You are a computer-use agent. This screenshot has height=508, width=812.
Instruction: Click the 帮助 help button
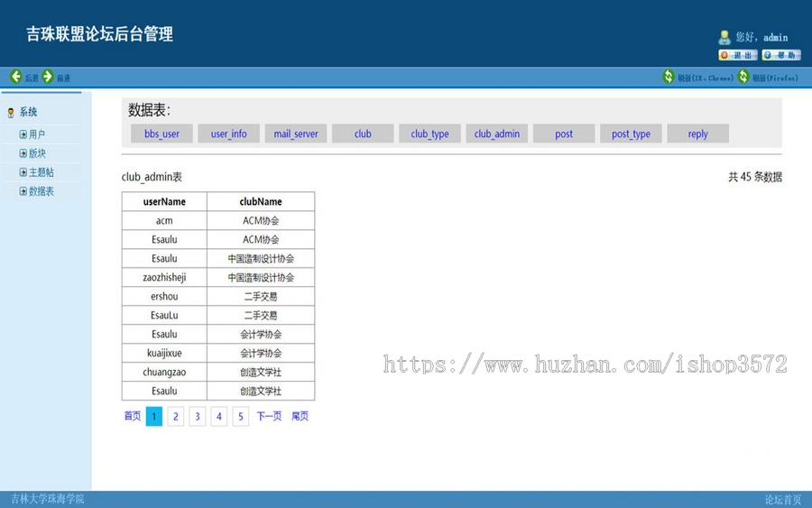[781, 55]
